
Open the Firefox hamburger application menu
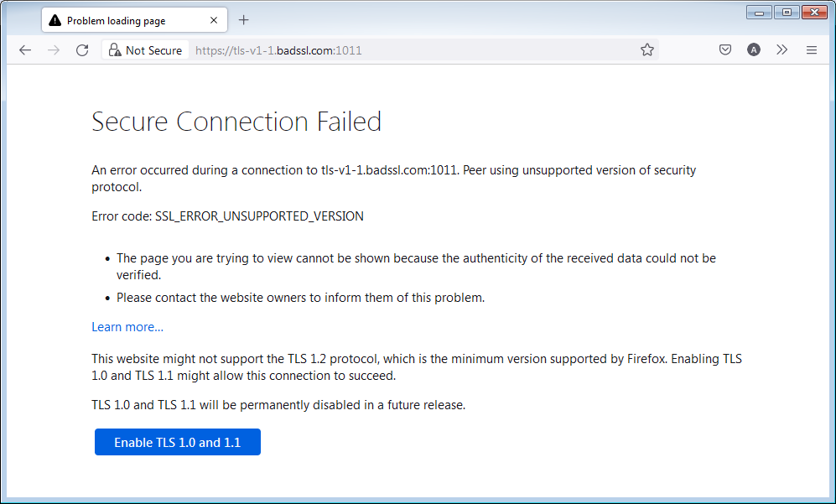pyautogui.click(x=811, y=50)
